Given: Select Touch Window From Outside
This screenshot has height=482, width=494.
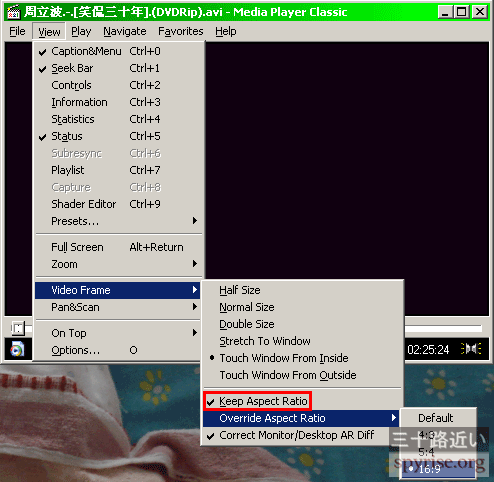Looking at the screenshot, I should pyautogui.click(x=302, y=375).
